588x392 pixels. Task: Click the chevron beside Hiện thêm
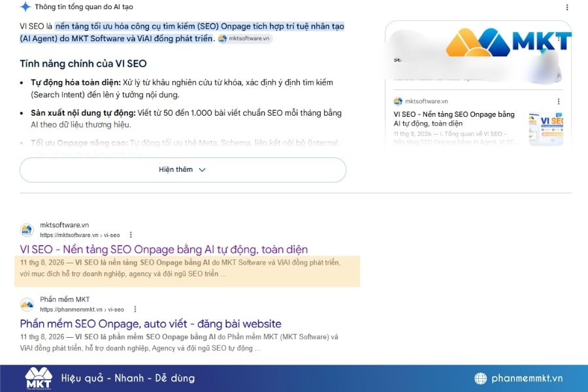202,170
